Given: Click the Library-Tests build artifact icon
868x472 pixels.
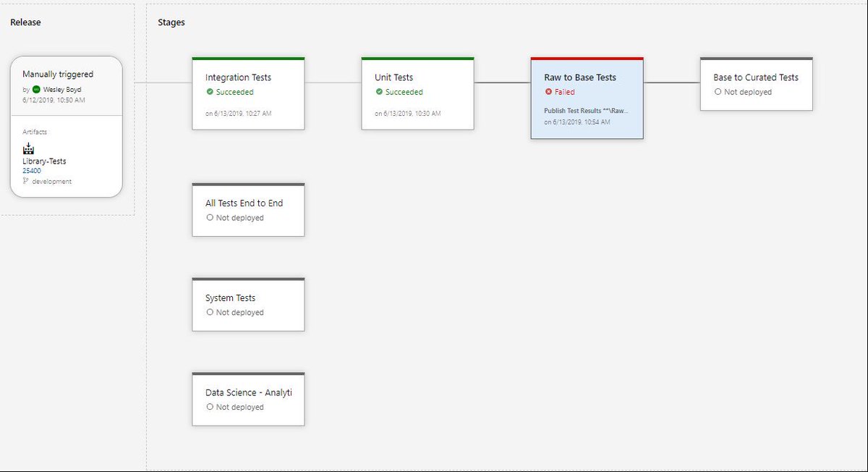Looking at the screenshot, I should click(28, 148).
